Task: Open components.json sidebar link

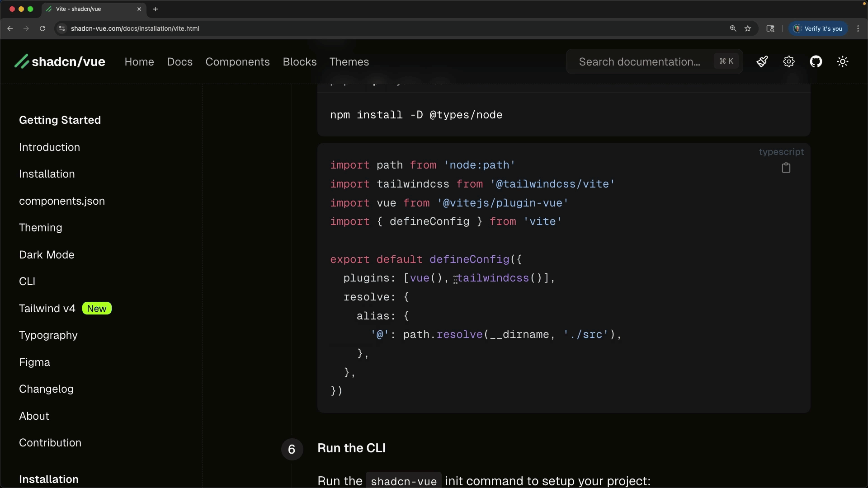Action: pos(62,201)
